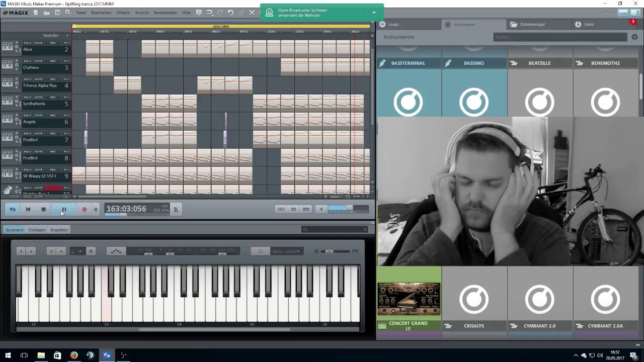Open recording settings gear next to record
644x362 pixels.
click(96, 210)
